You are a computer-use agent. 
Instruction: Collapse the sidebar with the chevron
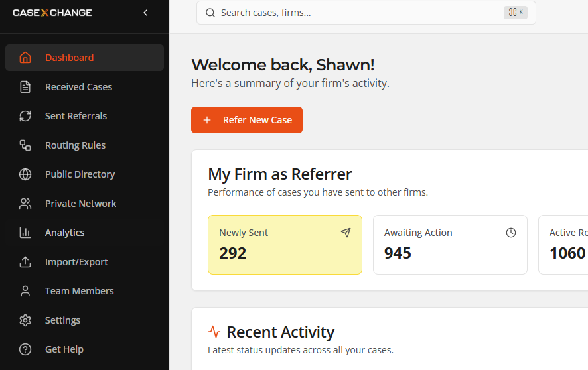[145, 13]
